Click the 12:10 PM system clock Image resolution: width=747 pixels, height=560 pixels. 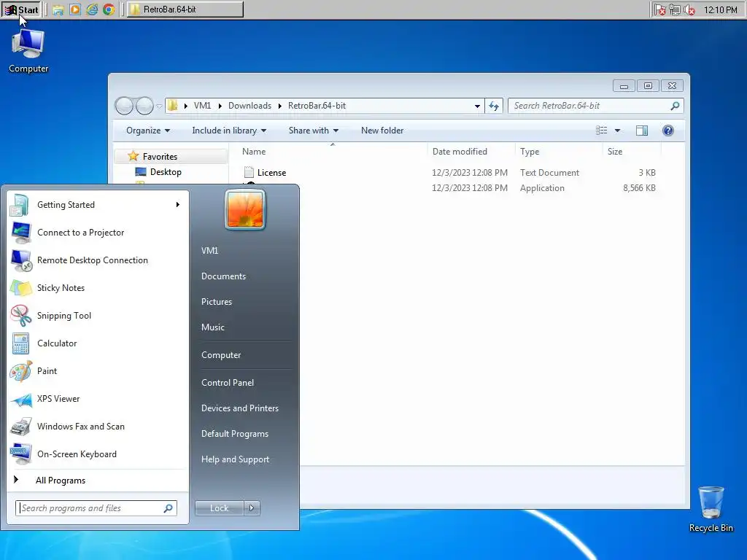point(720,9)
